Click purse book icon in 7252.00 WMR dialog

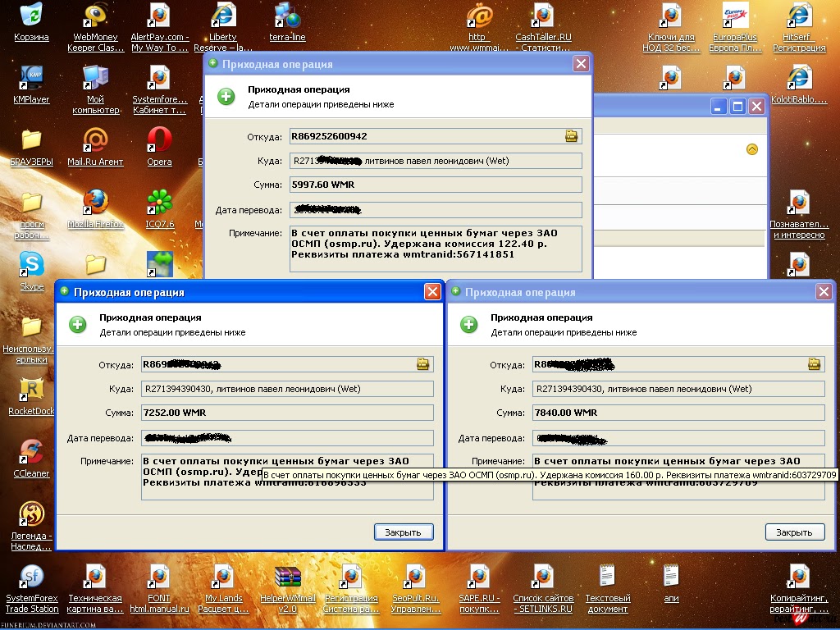coord(422,364)
